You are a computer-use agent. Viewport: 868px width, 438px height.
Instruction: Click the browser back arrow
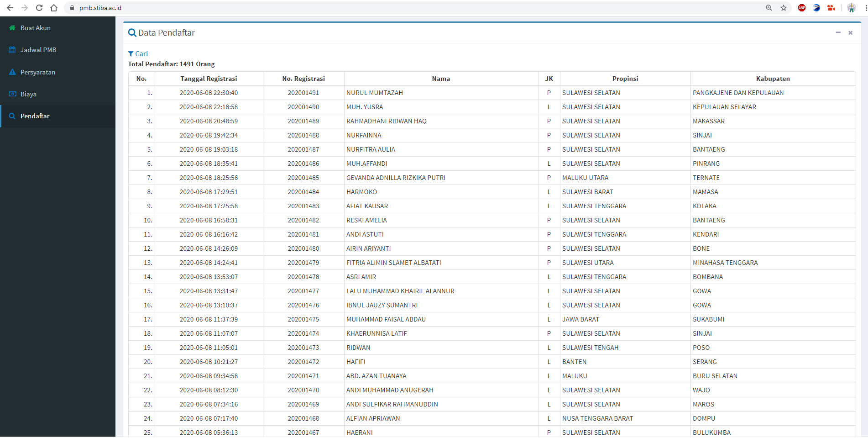(x=10, y=8)
